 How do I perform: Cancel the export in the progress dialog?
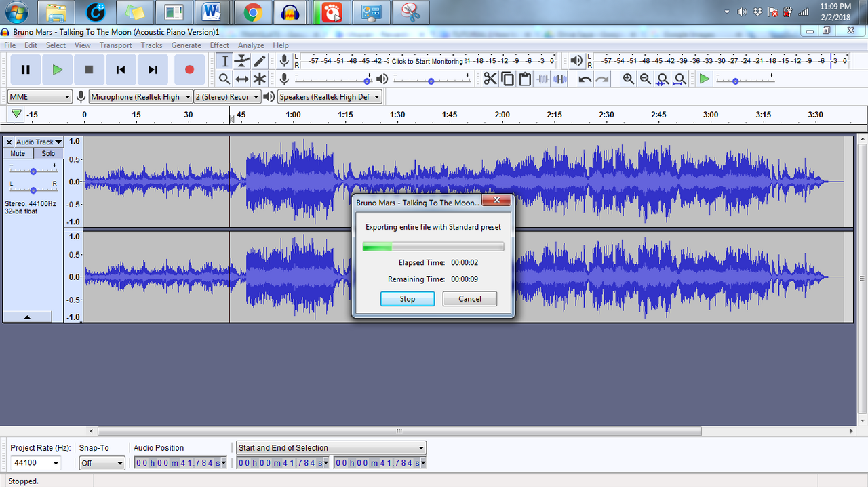pyautogui.click(x=470, y=299)
